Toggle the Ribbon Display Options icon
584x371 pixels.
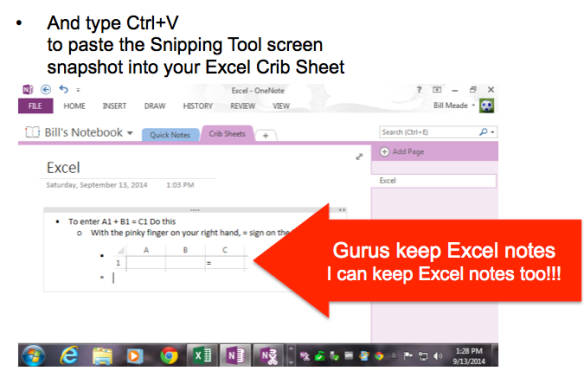point(437,90)
